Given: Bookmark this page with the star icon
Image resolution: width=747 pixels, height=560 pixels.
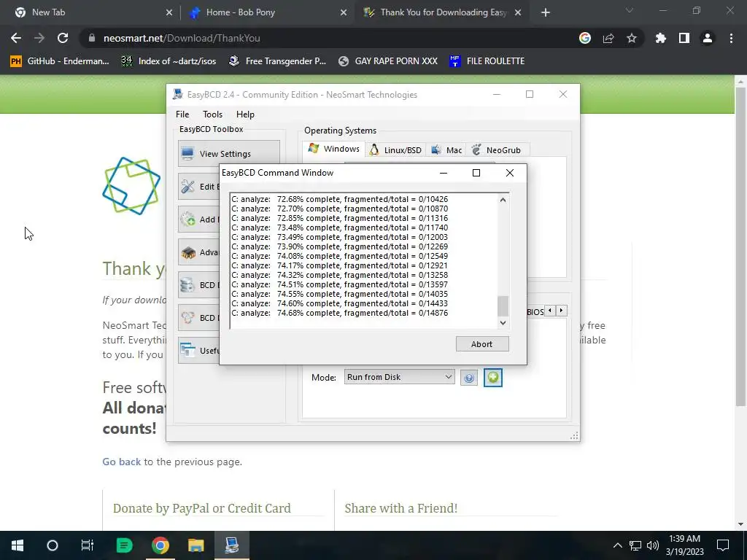Looking at the screenshot, I should 632,38.
